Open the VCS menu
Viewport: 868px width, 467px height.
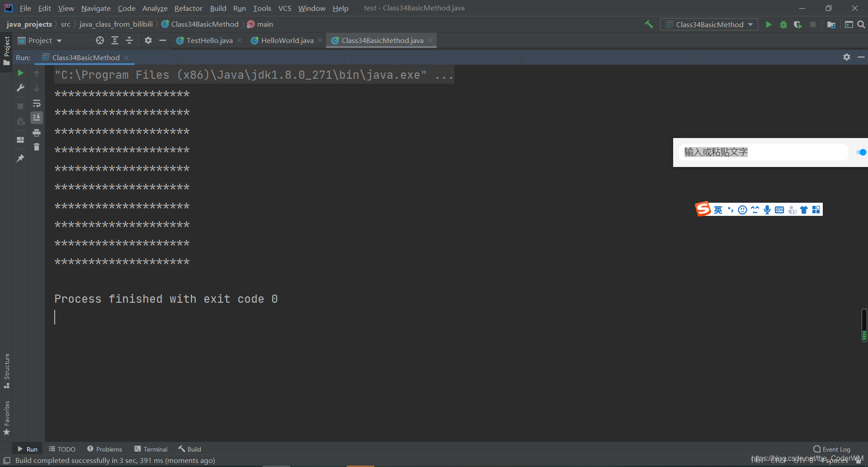285,8
